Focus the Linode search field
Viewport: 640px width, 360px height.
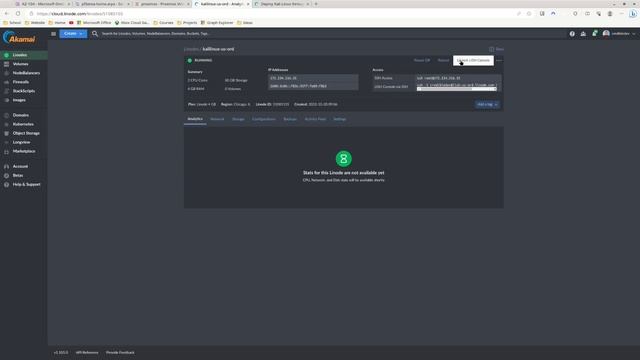[155, 33]
